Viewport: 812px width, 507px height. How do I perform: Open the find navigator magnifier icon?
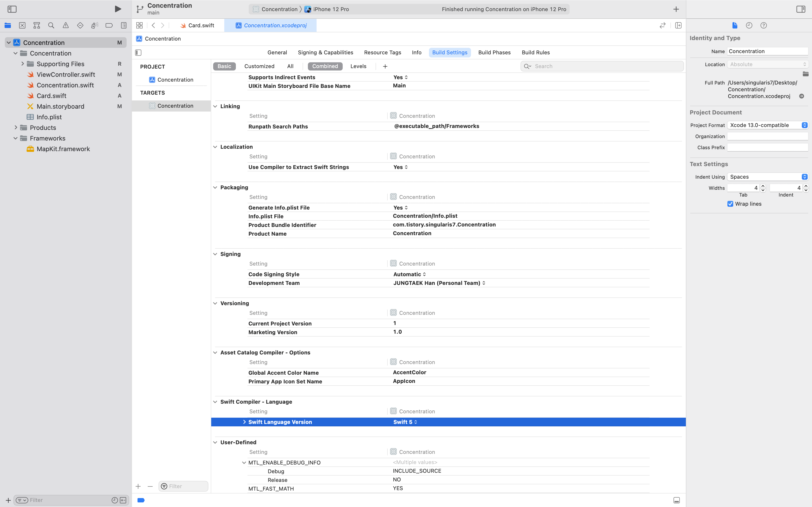(x=51, y=26)
